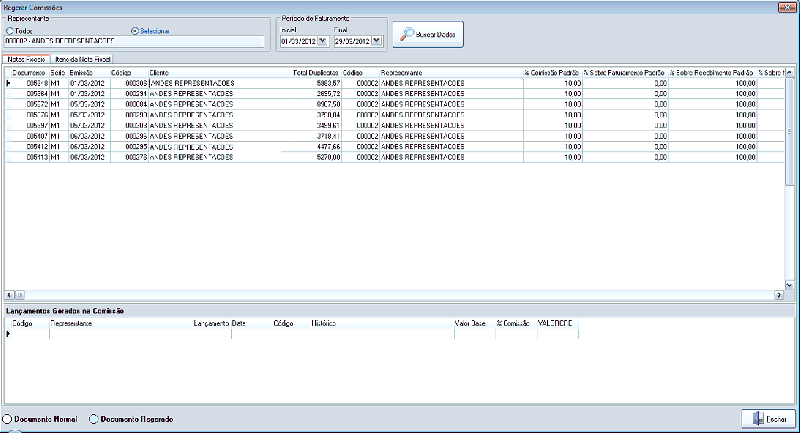
Task: Switch to the Notas Fiscais tab
Action: [26, 59]
